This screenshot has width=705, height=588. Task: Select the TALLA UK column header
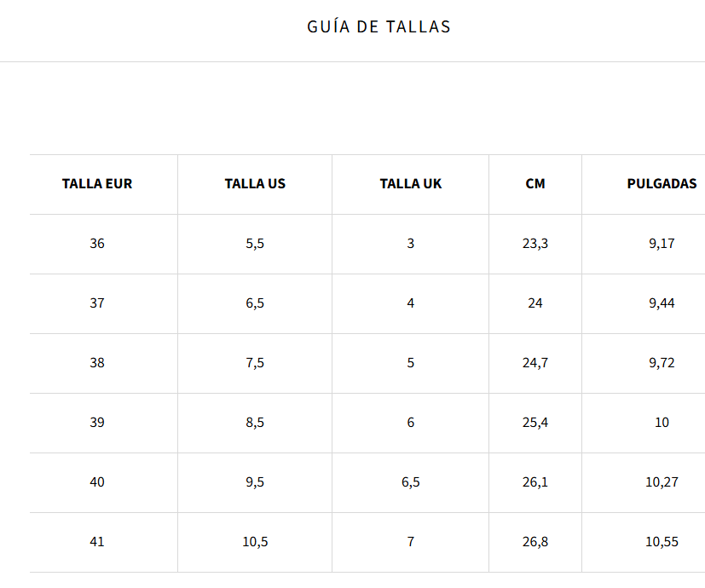411,184
